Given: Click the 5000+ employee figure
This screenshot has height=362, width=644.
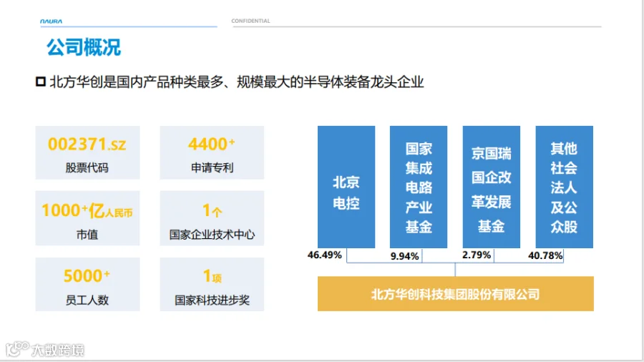Looking at the screenshot, I should 87,276.
